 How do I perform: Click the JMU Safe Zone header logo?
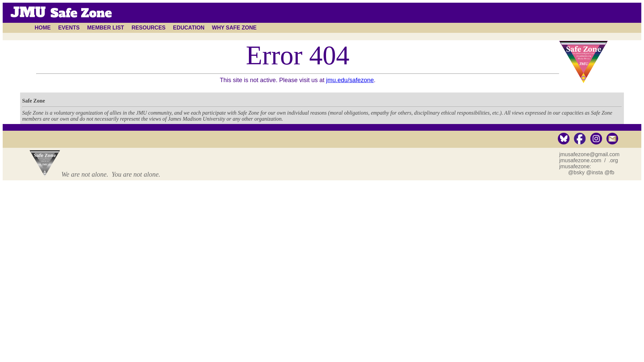click(61, 12)
